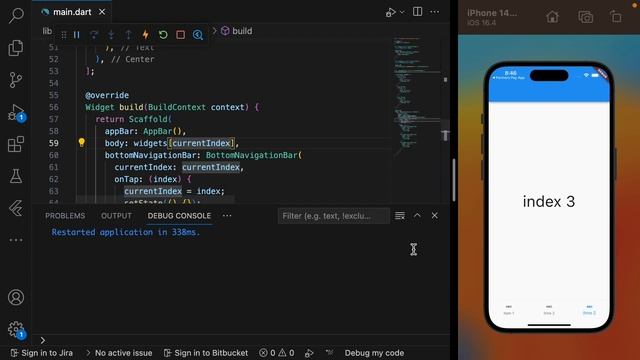Screen dimensions: 640x360
Task: Click Simulator Screenshot camera button
Action: (585, 17)
